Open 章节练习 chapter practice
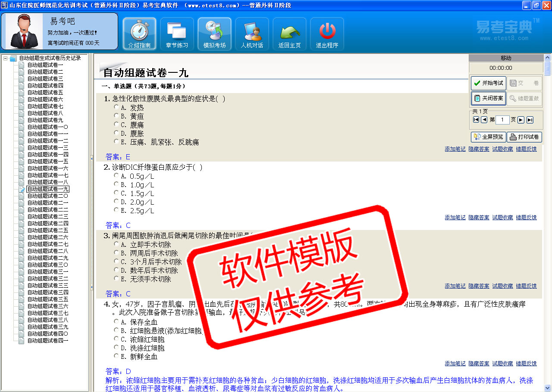Screen dimensions: 552x392 pyautogui.click(x=177, y=34)
